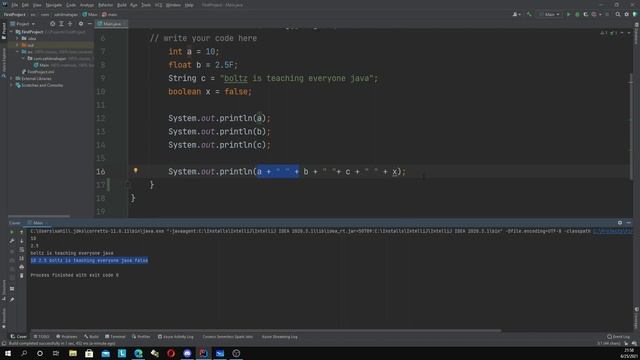Hide the Project tool window (minus icon)

pos(89,24)
